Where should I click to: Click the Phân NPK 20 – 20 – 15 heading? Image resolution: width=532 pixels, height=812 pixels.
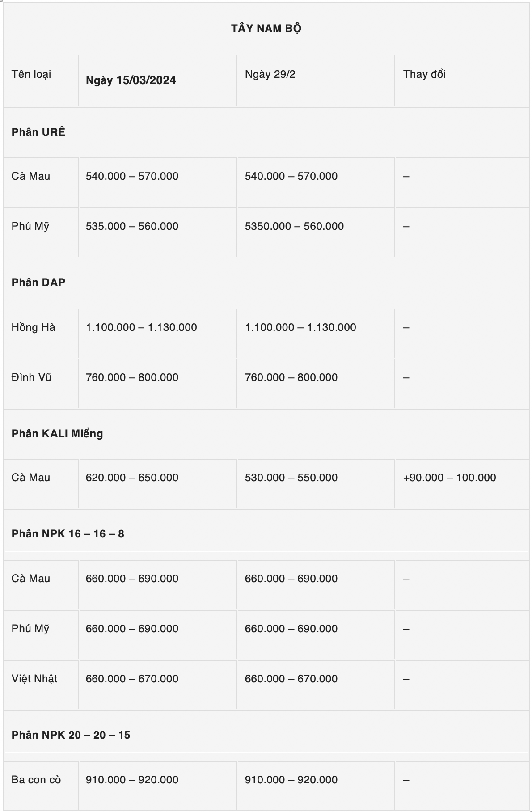[x=71, y=735]
